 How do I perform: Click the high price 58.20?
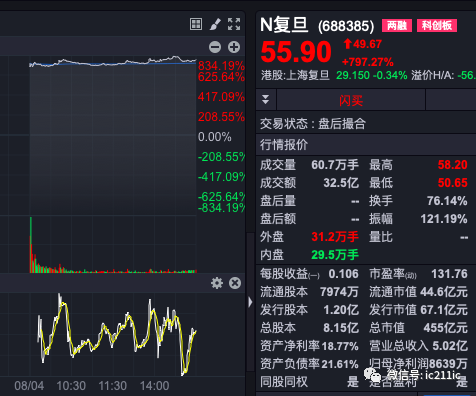pos(452,165)
